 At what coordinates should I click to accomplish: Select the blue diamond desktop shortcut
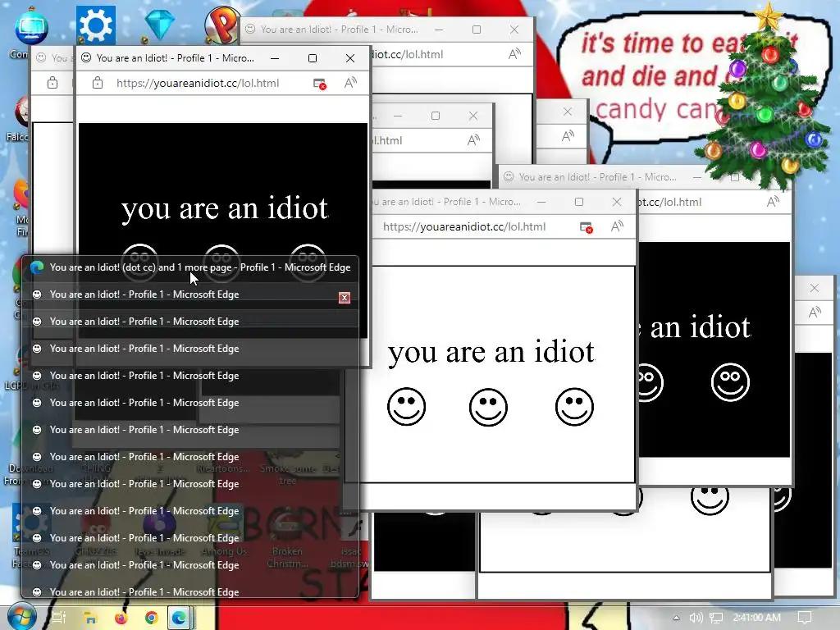coord(160,24)
